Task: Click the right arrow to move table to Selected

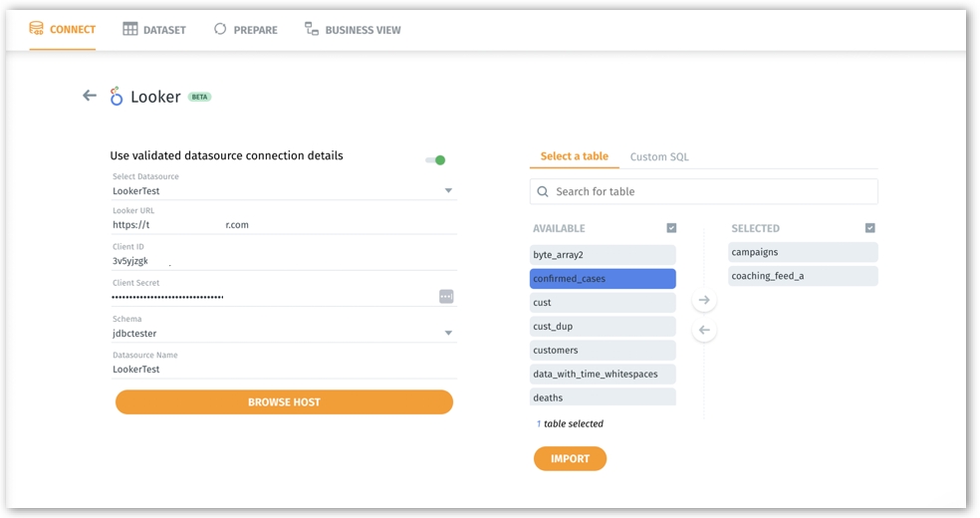Action: pyautogui.click(x=704, y=300)
